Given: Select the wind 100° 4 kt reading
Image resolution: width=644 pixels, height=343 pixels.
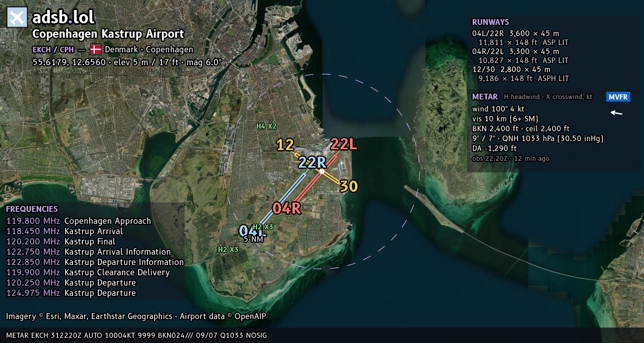Looking at the screenshot, I should coord(498,109).
